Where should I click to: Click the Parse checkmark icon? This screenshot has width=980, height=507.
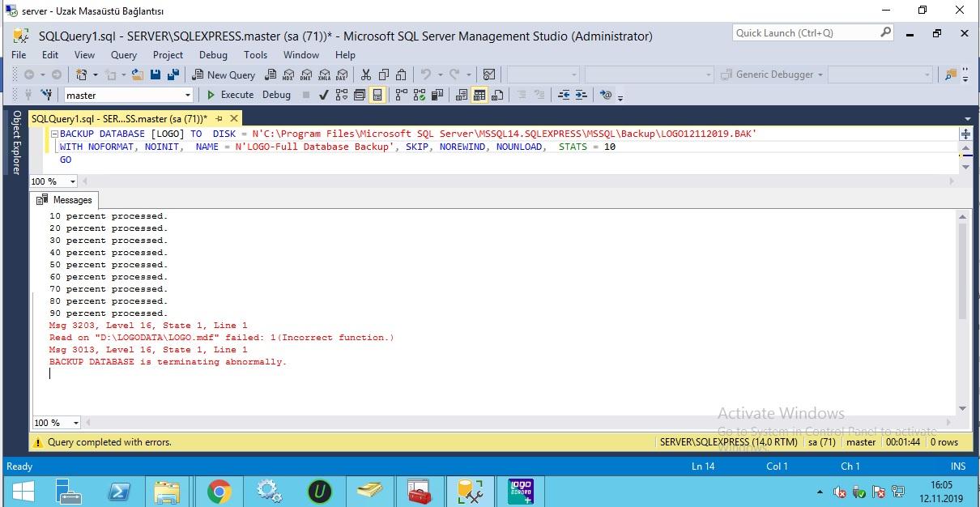(323, 95)
